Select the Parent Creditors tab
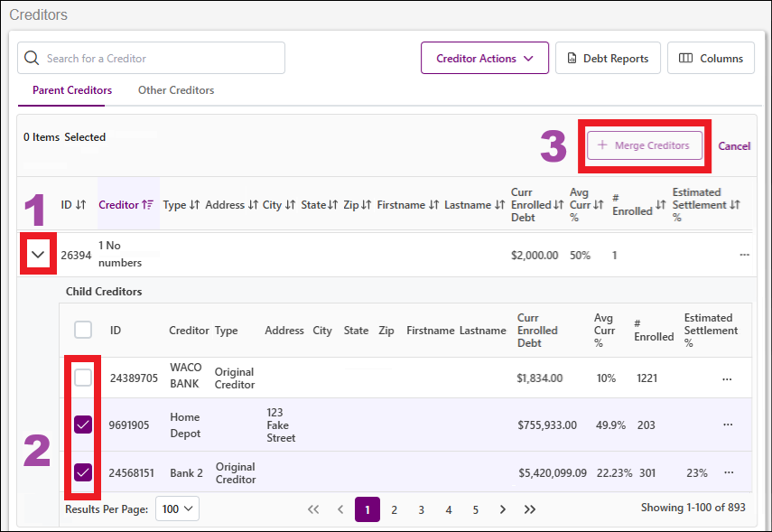 72,90
